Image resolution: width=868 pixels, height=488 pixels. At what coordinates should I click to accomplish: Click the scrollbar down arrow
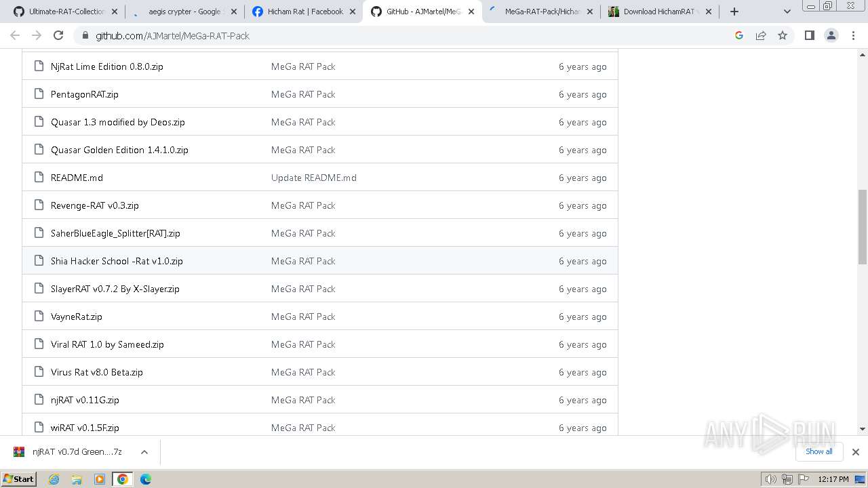coord(863,428)
